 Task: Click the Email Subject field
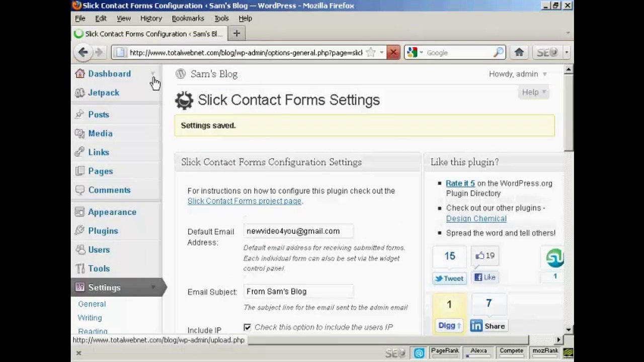(298, 292)
